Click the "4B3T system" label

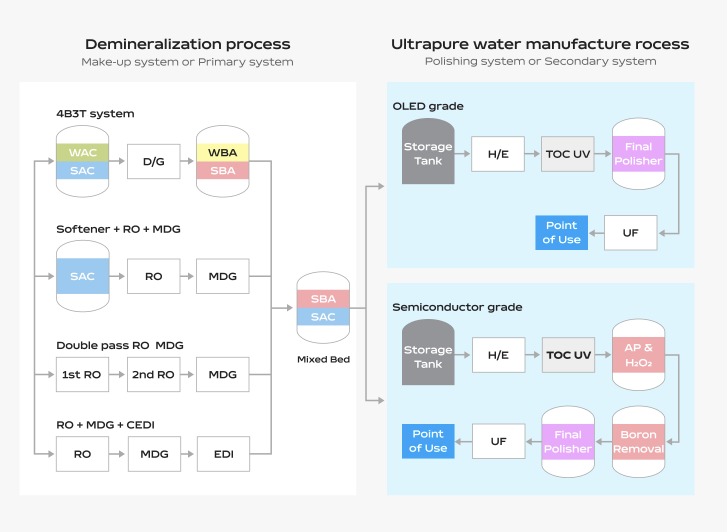[x=95, y=114]
